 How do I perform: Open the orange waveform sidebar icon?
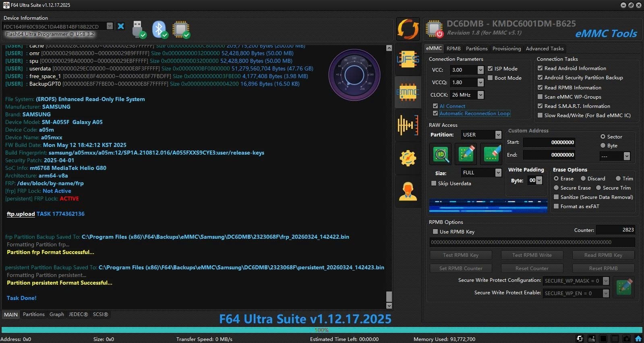[408, 125]
